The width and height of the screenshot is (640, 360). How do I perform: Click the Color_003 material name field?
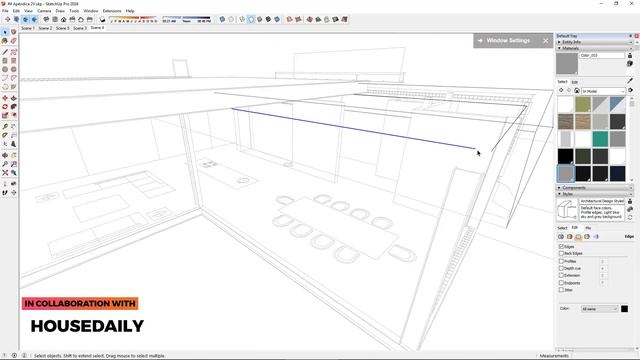point(602,55)
